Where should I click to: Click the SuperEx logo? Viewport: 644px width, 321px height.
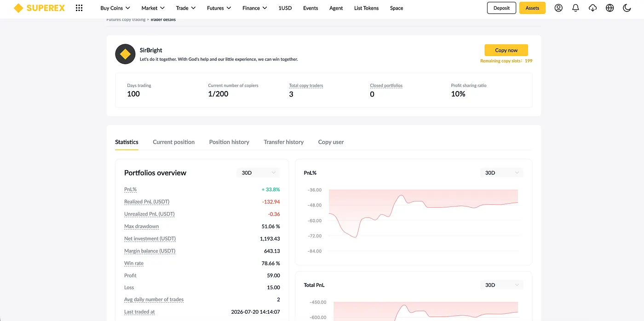pyautogui.click(x=39, y=8)
